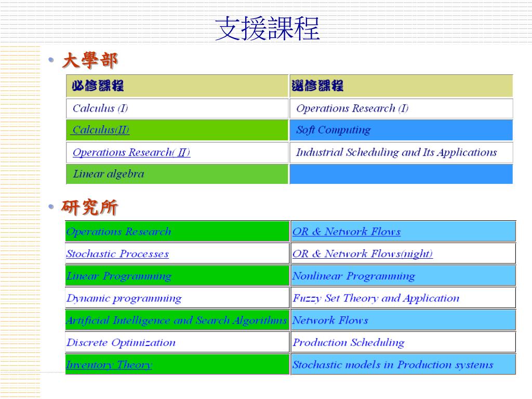Open OR & Network Flows(night) link

coord(362,254)
